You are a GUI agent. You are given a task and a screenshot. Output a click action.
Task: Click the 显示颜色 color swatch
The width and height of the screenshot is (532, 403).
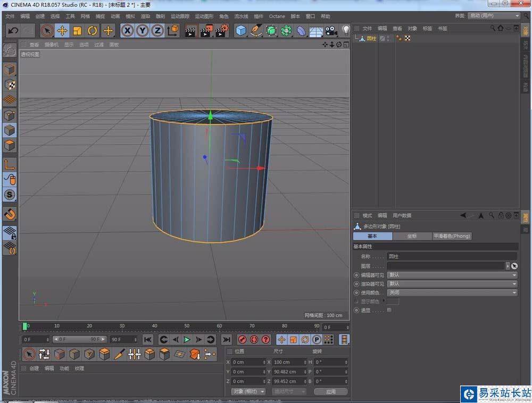tap(393, 301)
